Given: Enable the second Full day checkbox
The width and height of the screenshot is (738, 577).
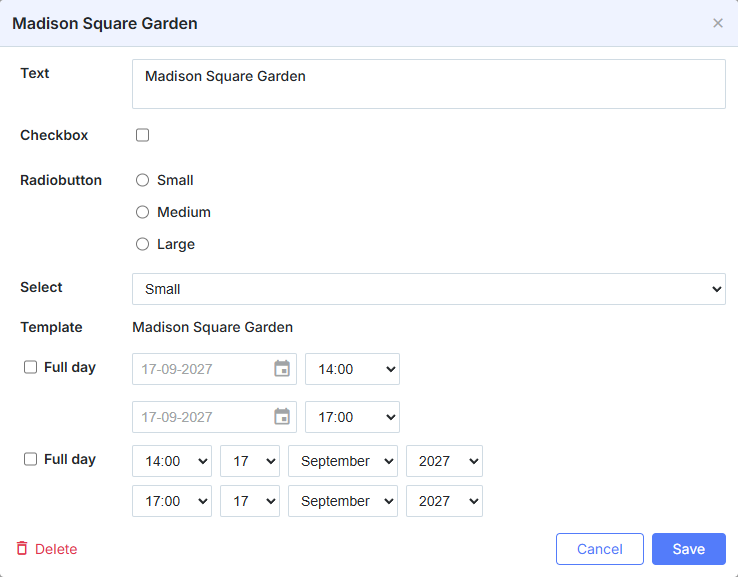Looking at the screenshot, I should click(x=30, y=459).
